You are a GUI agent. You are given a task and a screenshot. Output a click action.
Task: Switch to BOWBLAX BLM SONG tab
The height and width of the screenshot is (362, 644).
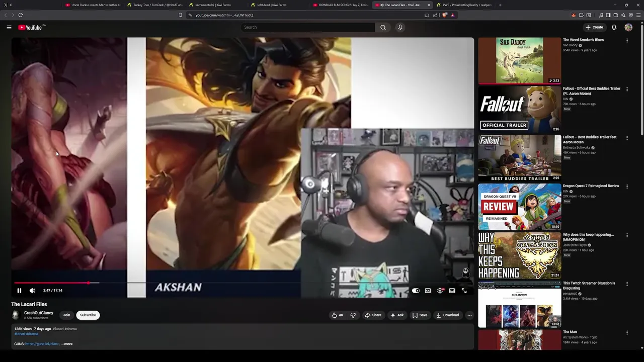[341, 5]
